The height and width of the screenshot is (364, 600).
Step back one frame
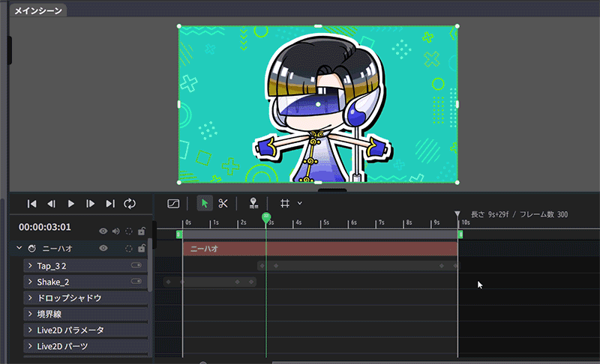52,204
